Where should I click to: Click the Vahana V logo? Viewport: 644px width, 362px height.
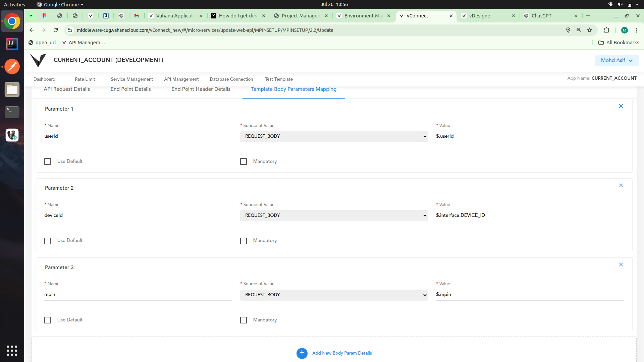pos(38,60)
